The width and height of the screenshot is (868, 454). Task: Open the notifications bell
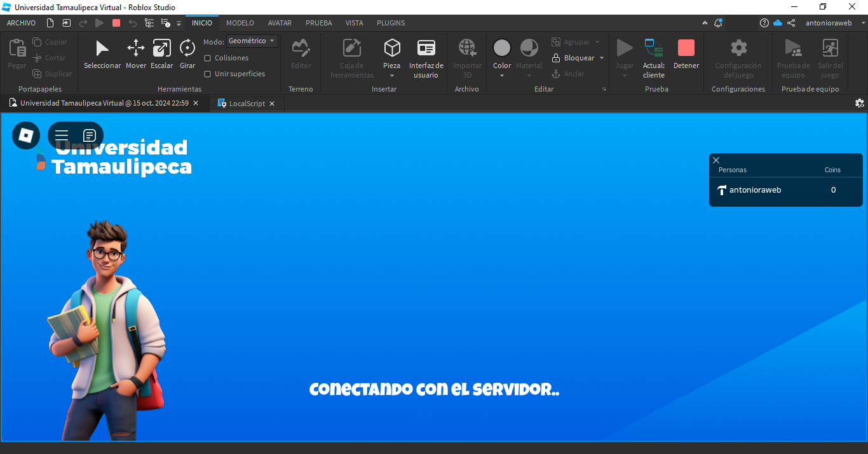click(718, 23)
